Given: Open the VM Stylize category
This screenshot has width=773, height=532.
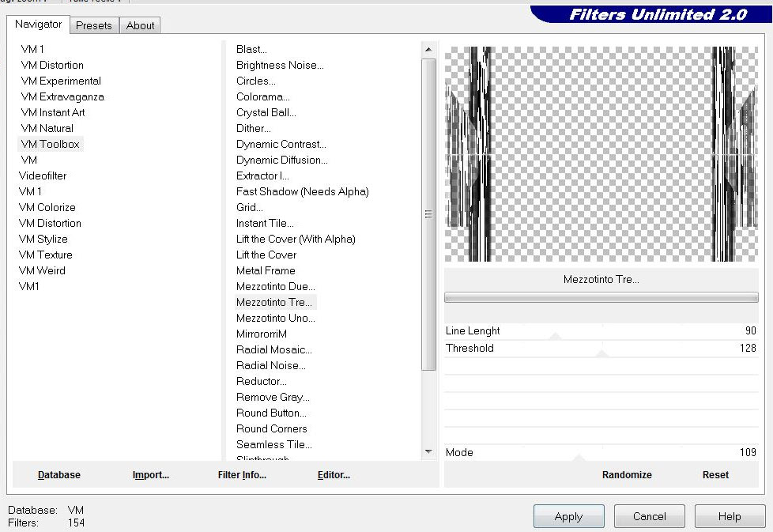Looking at the screenshot, I should tap(43, 239).
